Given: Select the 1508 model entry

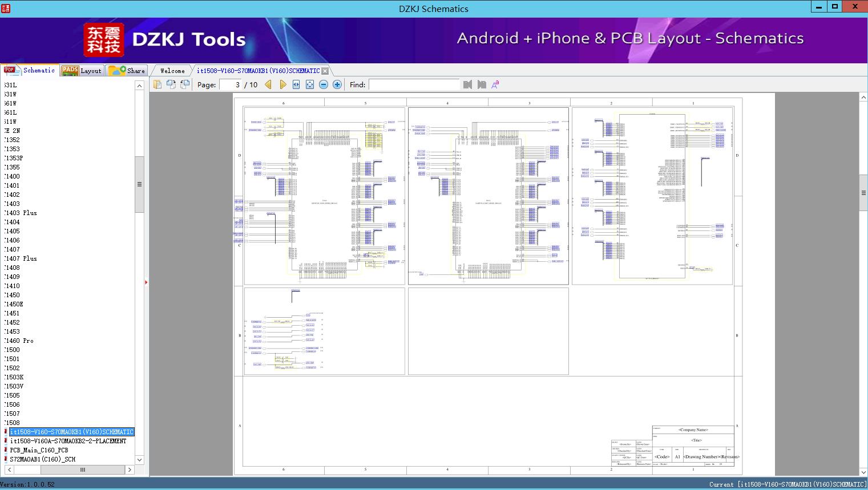Looking at the screenshot, I should click(x=13, y=423).
